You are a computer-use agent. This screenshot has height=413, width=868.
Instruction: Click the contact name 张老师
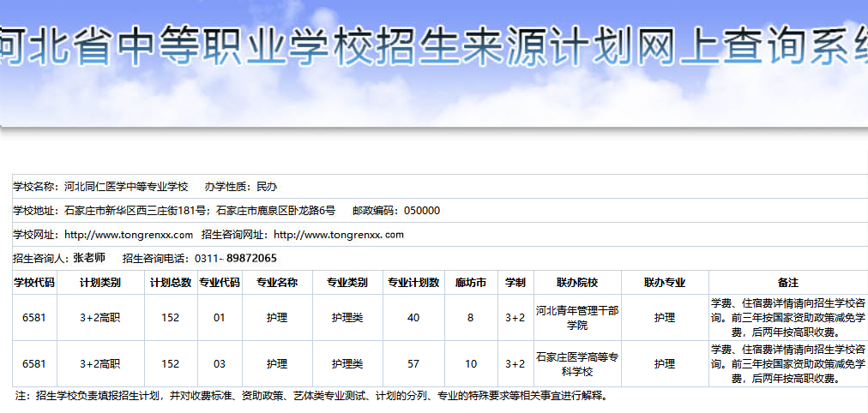click(88, 258)
